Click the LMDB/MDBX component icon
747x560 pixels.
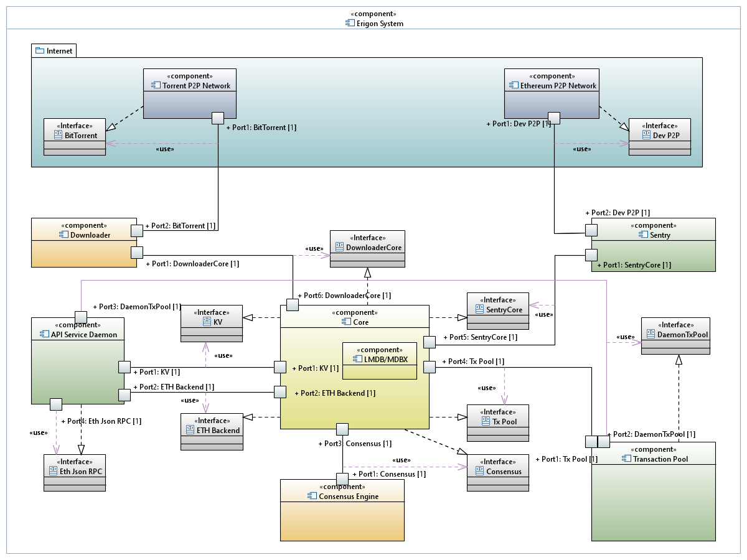pos(357,360)
